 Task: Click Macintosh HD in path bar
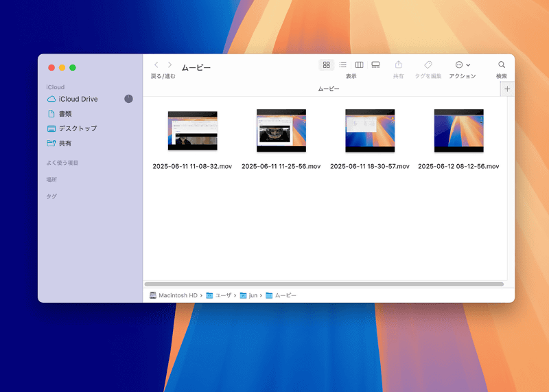point(174,295)
